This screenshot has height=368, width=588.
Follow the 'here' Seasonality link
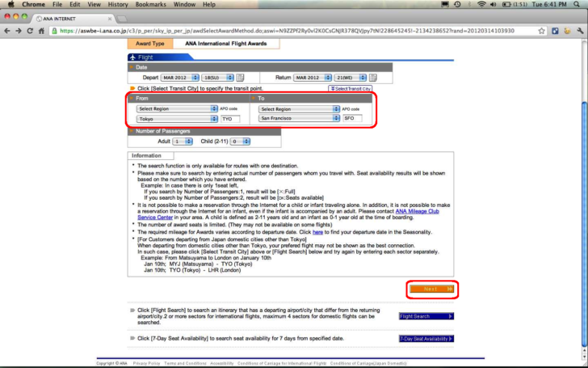click(x=317, y=232)
